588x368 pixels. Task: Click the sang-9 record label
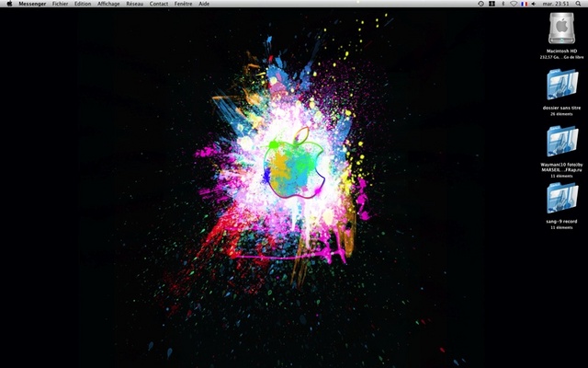[561, 222]
